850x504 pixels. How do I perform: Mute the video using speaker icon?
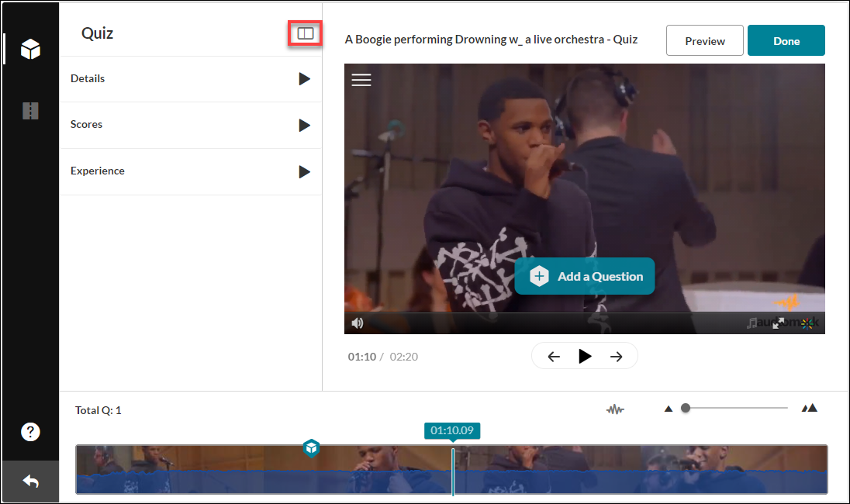[358, 323]
